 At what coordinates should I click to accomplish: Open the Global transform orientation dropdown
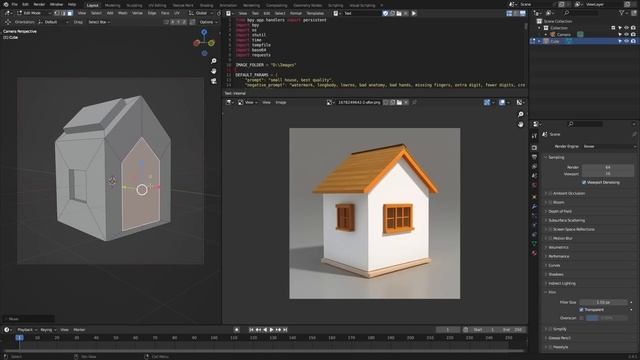[x=201, y=13]
